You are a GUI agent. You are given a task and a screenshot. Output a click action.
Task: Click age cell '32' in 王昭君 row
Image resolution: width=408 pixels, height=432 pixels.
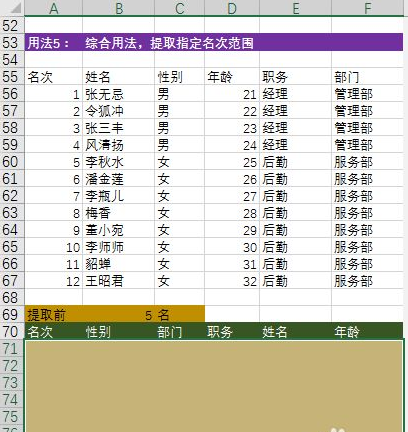coord(232,280)
